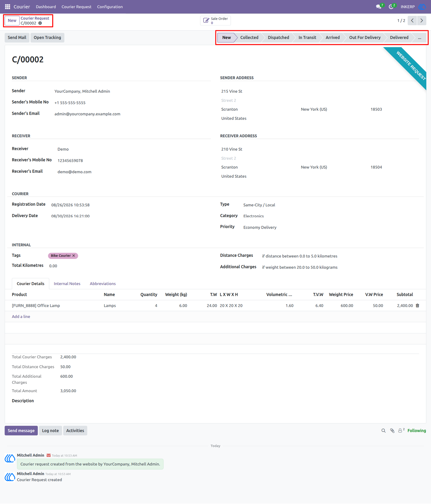The width and height of the screenshot is (431, 504).
Task: Click the Add a line link
Action: [x=21, y=317]
